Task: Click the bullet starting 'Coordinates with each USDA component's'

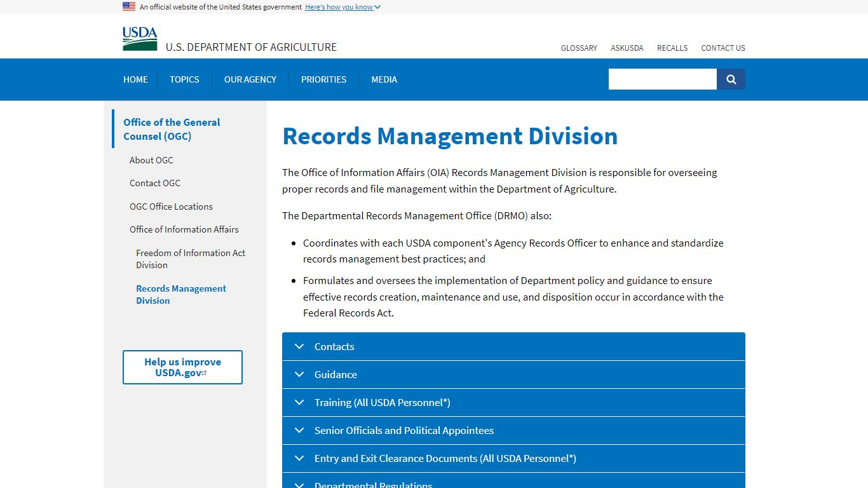Action: click(x=513, y=251)
